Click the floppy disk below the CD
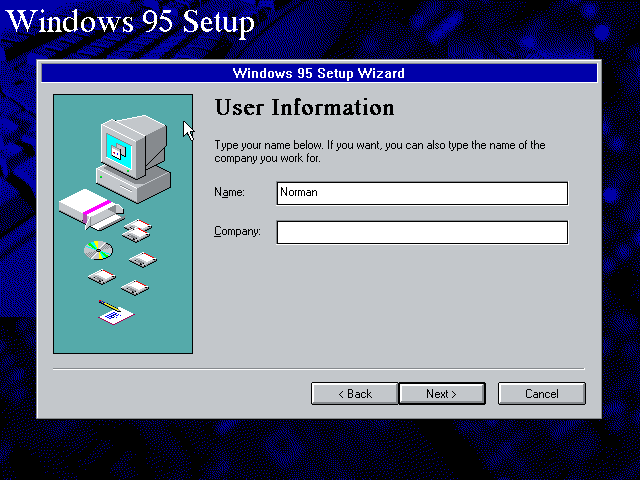This screenshot has width=640, height=480. [x=102, y=277]
